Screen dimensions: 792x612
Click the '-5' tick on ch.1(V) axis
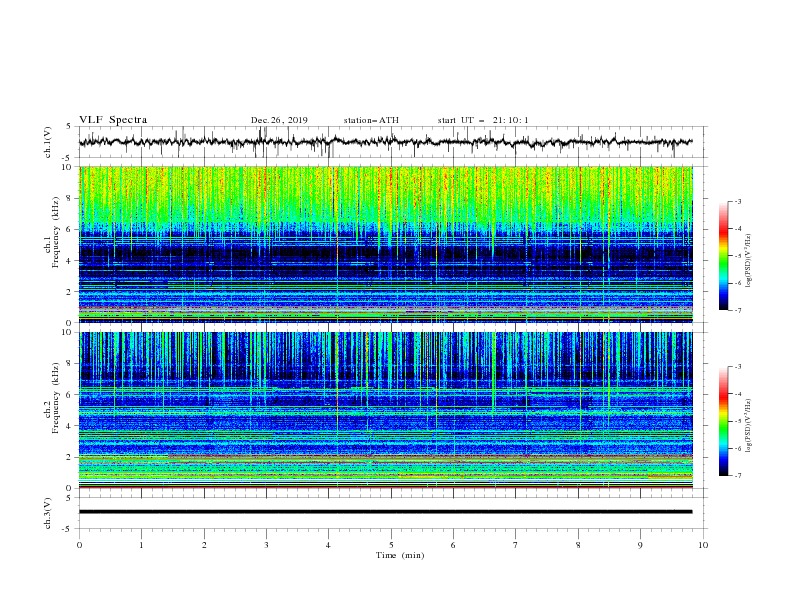pos(67,158)
